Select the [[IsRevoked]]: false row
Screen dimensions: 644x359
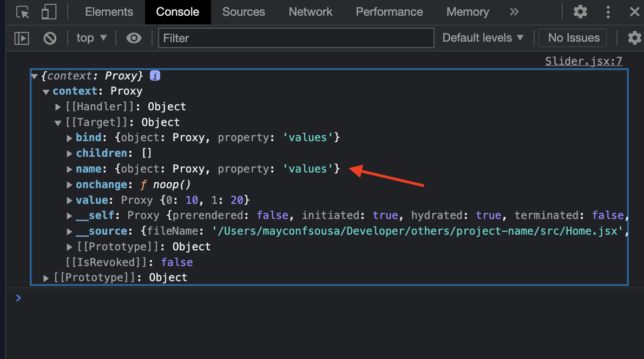pos(129,262)
